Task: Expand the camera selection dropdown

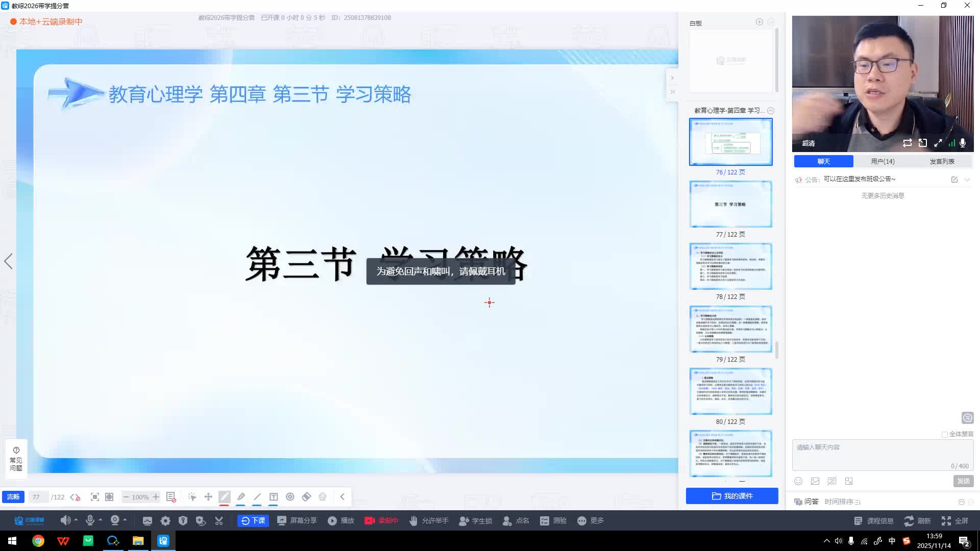Action: coord(125,520)
